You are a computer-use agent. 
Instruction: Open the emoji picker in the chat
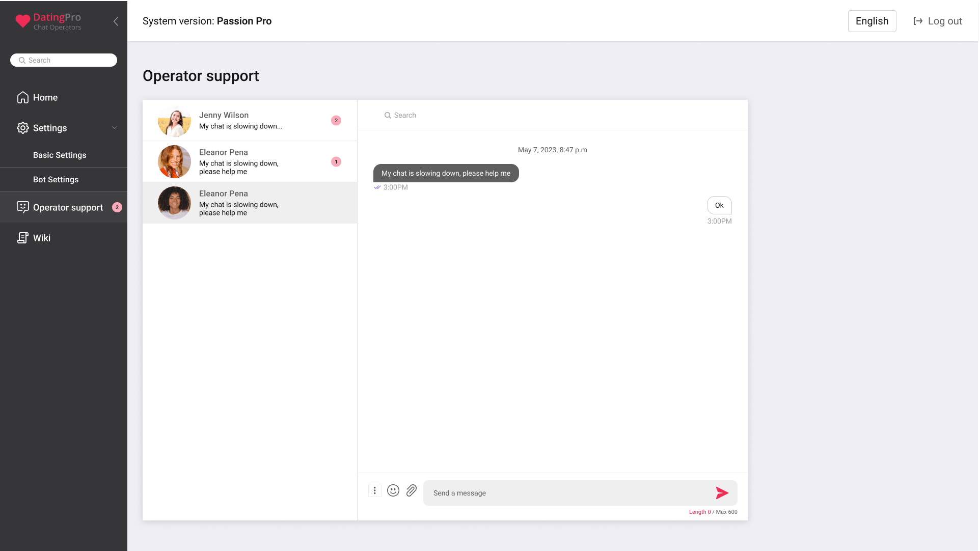[x=393, y=490]
